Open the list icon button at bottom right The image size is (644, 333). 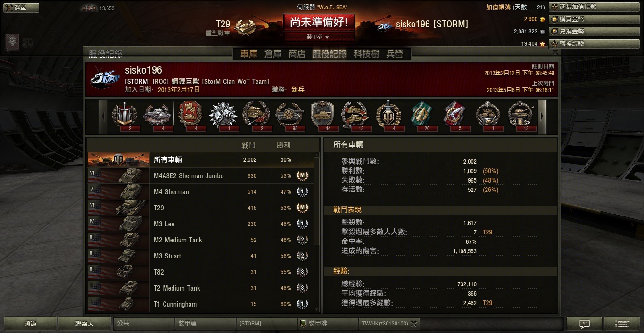[x=623, y=324]
